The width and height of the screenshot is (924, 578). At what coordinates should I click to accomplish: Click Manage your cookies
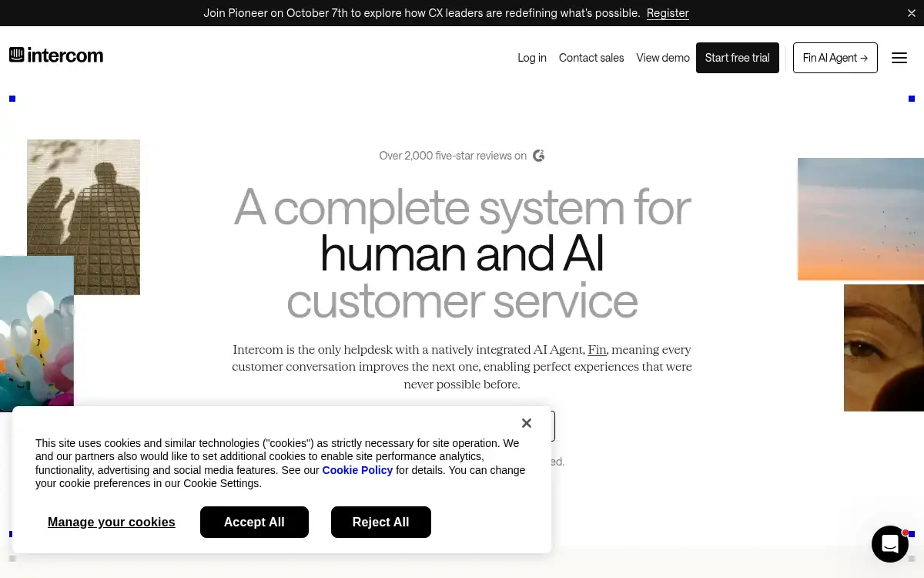point(112,523)
